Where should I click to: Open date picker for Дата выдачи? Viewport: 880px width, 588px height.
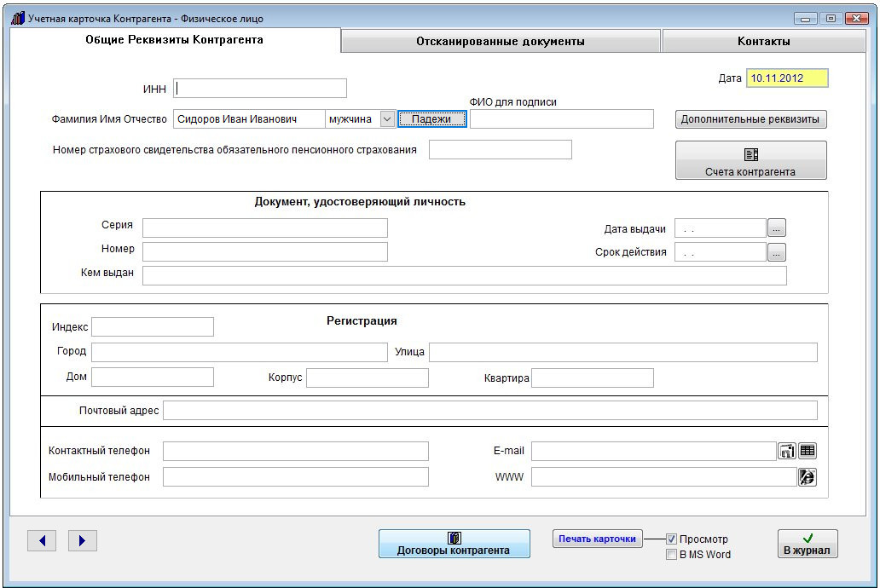(x=776, y=228)
